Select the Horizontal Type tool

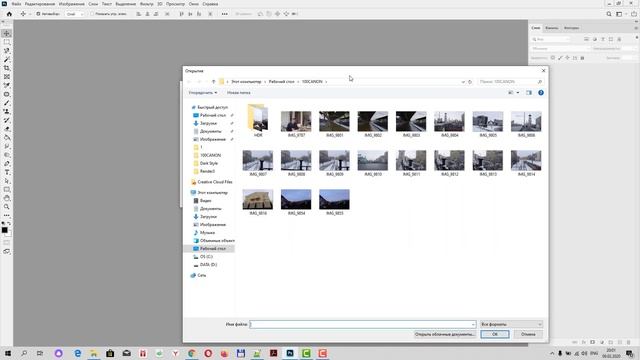(7, 172)
